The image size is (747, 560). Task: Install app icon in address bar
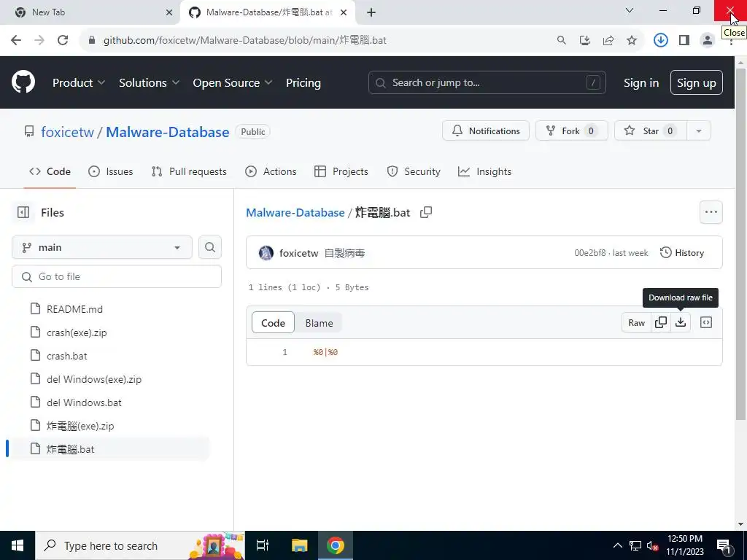[585, 41]
